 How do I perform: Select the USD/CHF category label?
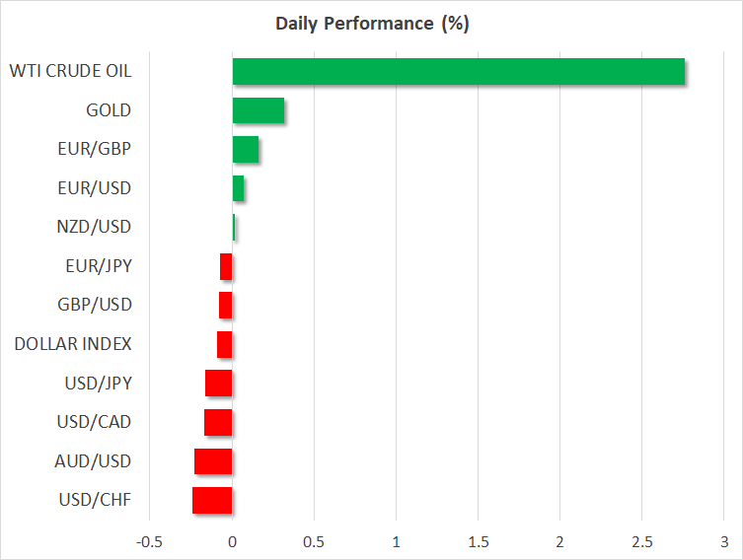(94, 500)
